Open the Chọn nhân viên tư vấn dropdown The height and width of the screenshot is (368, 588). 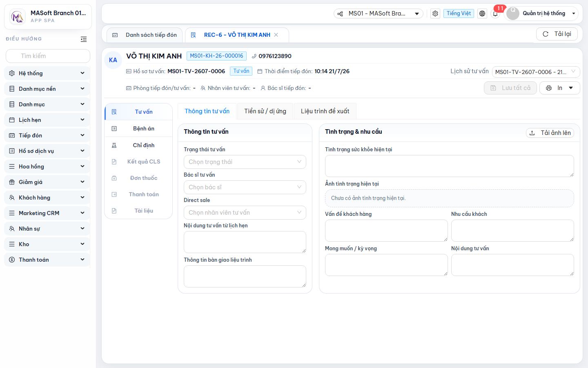tap(245, 213)
